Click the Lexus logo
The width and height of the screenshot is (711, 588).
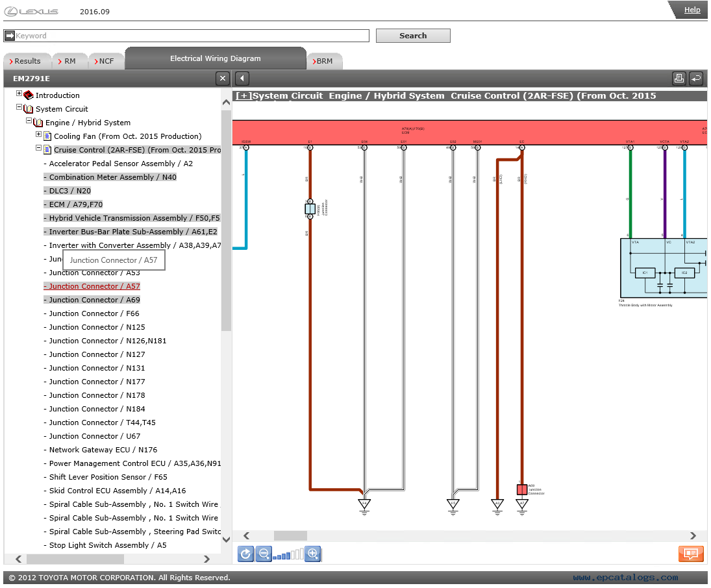(x=31, y=11)
